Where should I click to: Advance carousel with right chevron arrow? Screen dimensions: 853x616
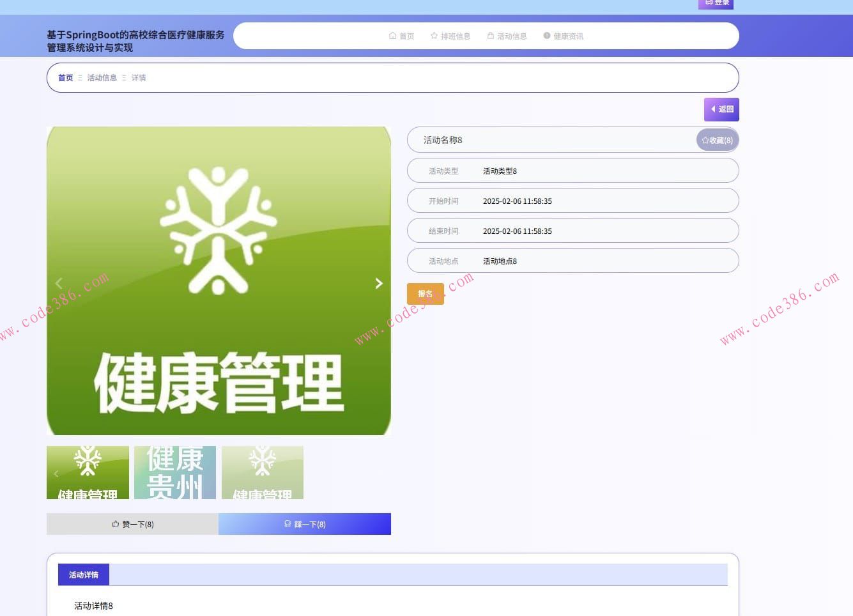378,283
